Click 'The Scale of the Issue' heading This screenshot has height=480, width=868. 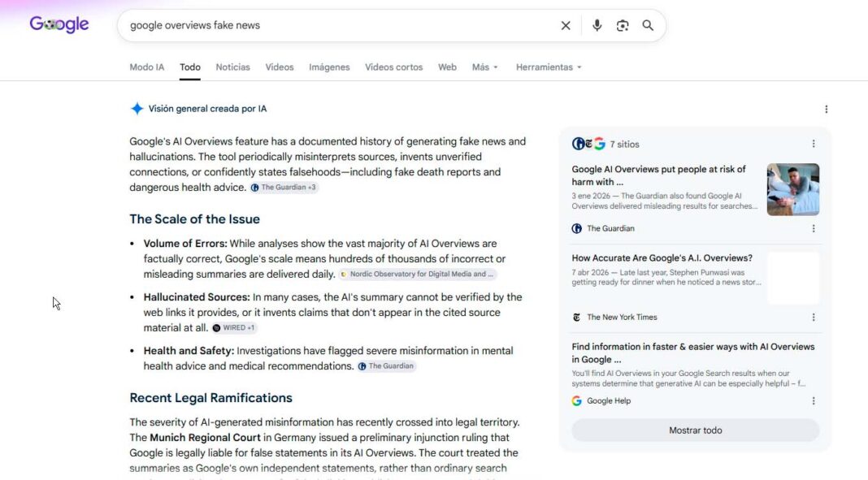[x=195, y=219]
